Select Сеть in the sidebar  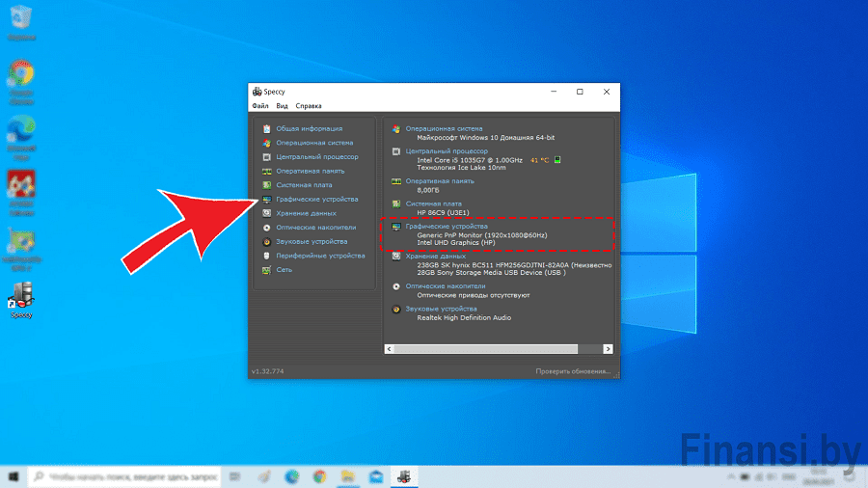click(x=284, y=270)
